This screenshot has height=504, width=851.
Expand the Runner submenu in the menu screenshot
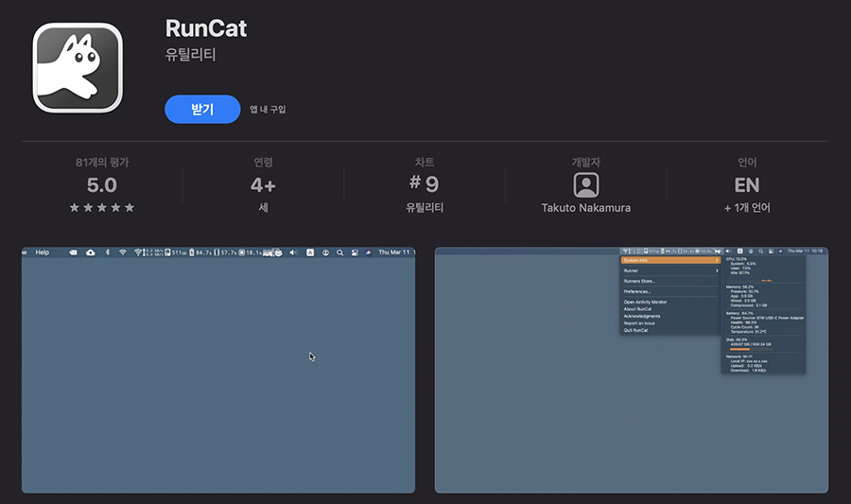(x=669, y=270)
